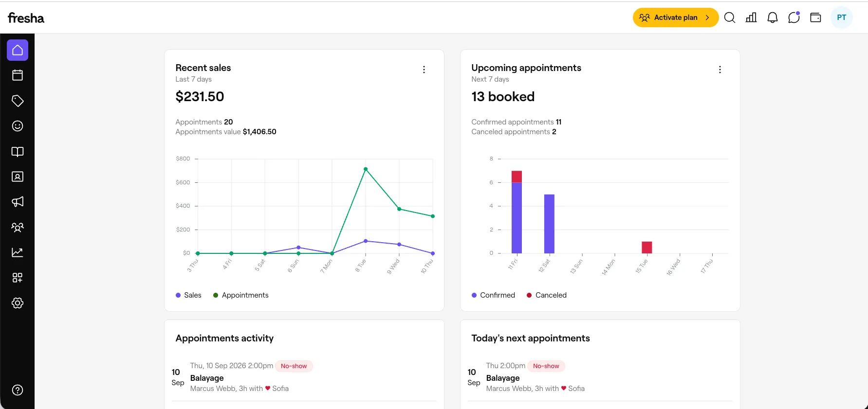Screen dimensions: 868x409
Task: Click the "Confirmed appointments 11" line
Action: pos(517,122)
